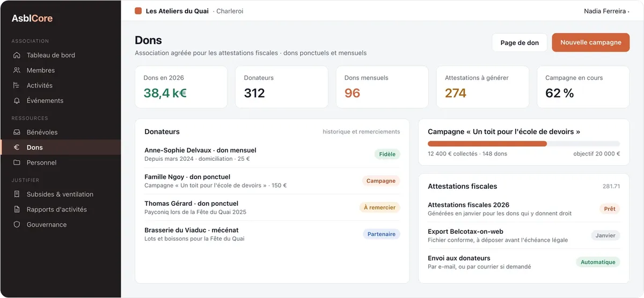The image size is (644, 298).
Task: Click the Fidèle badge
Action: coord(387,154)
